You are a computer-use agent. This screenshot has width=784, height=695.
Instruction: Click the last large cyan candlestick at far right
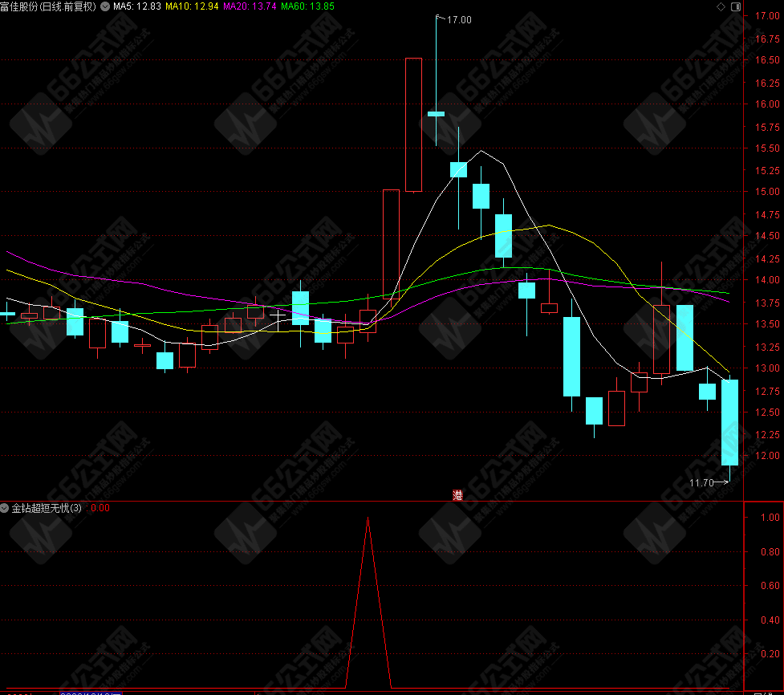(729, 422)
